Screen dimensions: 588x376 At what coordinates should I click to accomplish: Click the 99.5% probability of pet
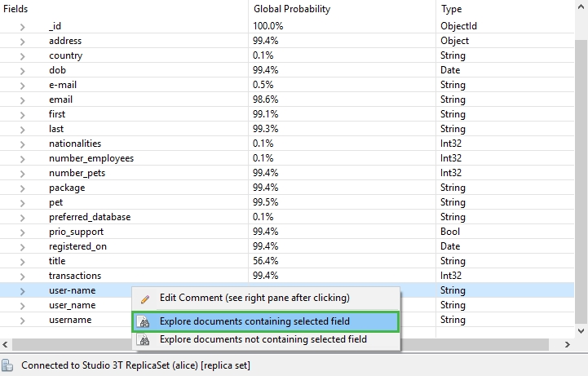click(266, 202)
